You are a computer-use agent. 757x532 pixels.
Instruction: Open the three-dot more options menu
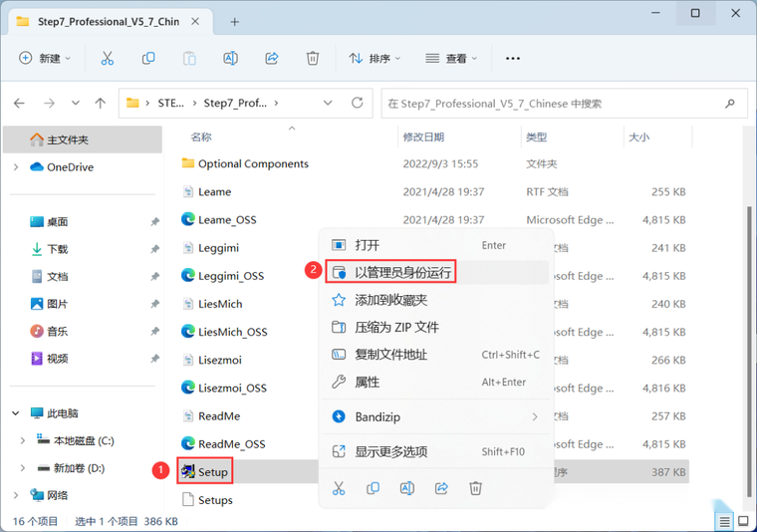click(513, 59)
